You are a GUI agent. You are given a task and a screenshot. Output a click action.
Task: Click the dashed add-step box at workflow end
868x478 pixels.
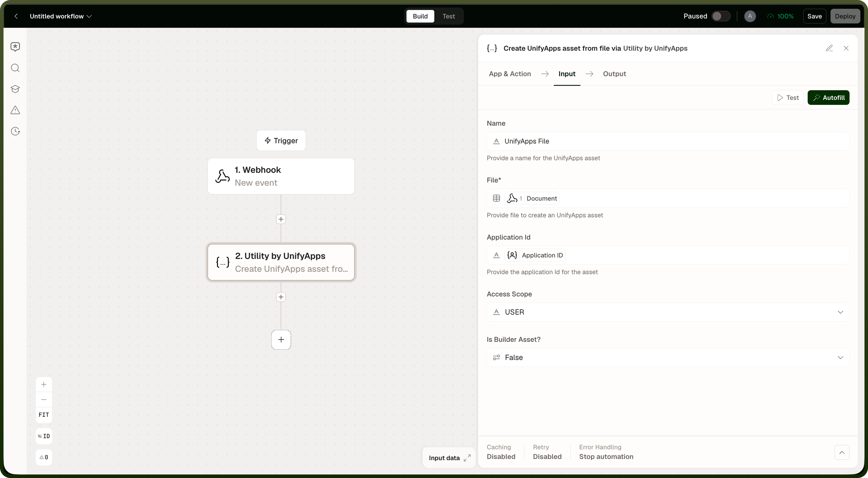tap(281, 340)
